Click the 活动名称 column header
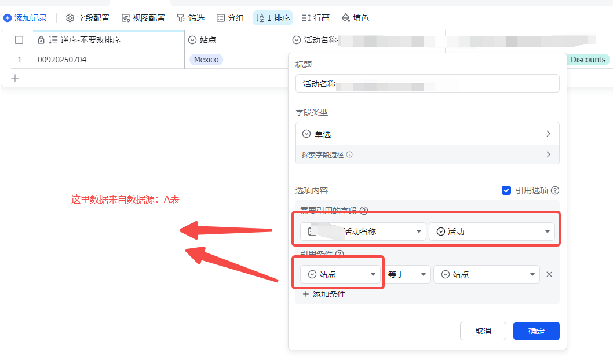 [x=367, y=40]
